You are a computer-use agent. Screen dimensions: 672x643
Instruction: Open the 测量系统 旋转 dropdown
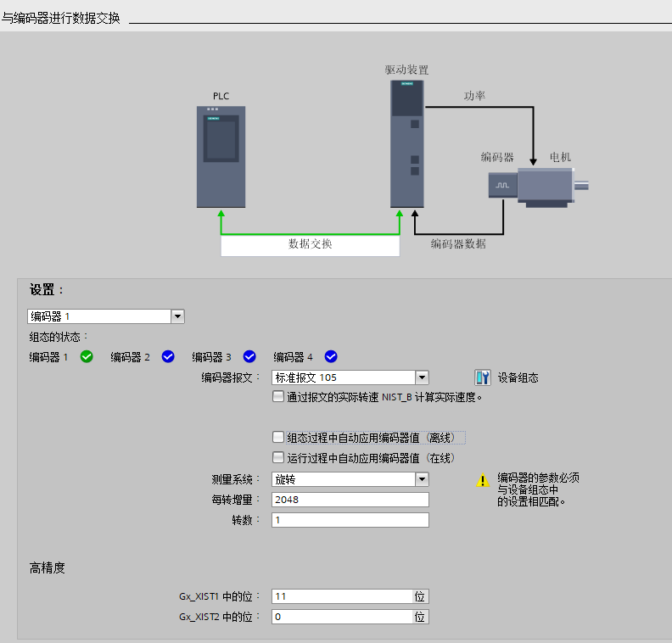[422, 479]
